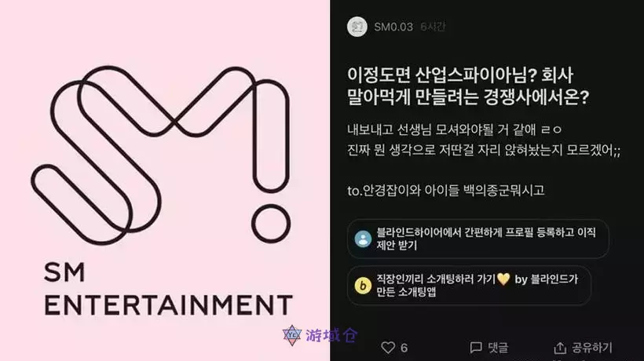Click the post timestamp next to SM0.03

click(x=433, y=27)
